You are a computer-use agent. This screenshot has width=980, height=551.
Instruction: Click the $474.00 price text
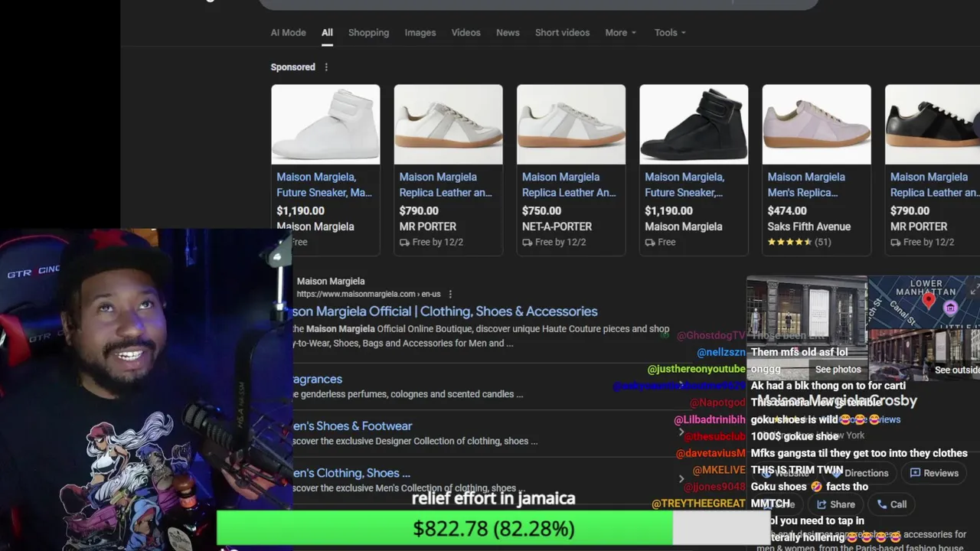coord(787,210)
